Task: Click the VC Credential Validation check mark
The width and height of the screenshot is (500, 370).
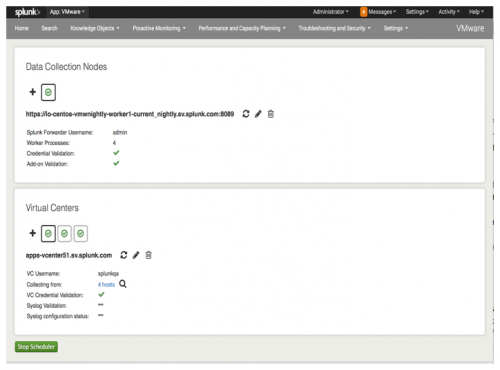Action: point(101,294)
